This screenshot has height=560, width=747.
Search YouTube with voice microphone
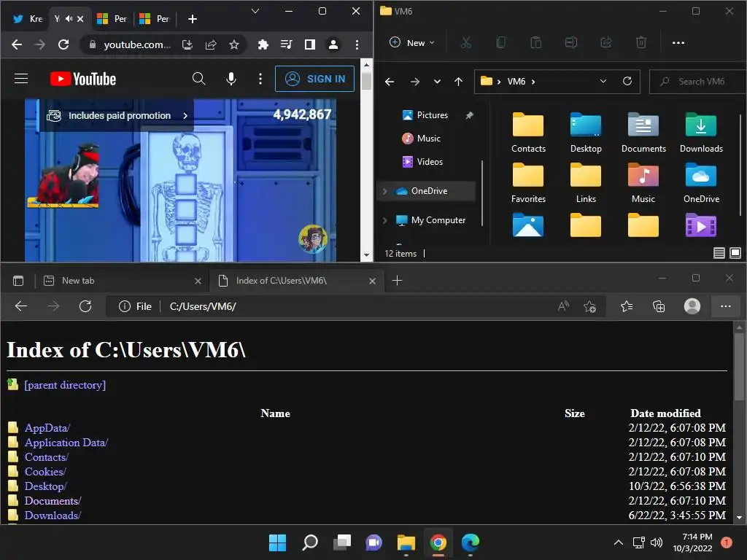click(231, 79)
